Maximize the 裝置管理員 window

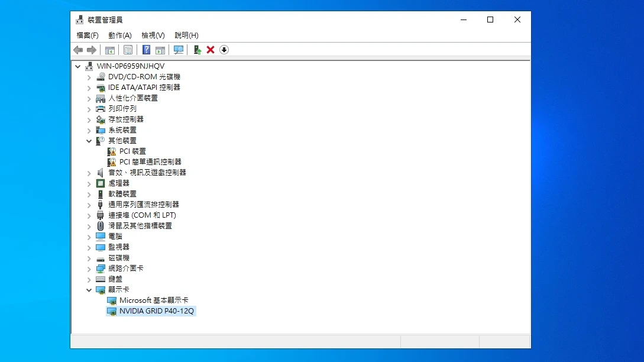tap(490, 20)
